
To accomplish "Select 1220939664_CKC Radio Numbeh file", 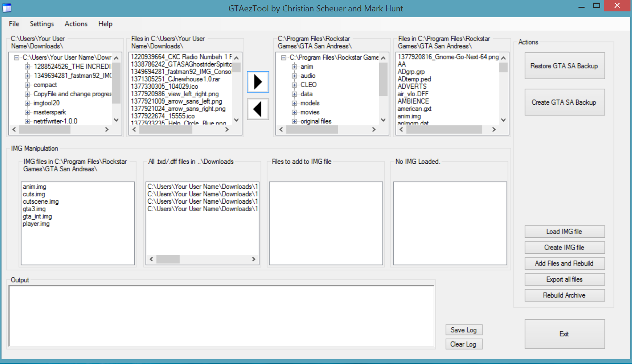I will point(181,57).
